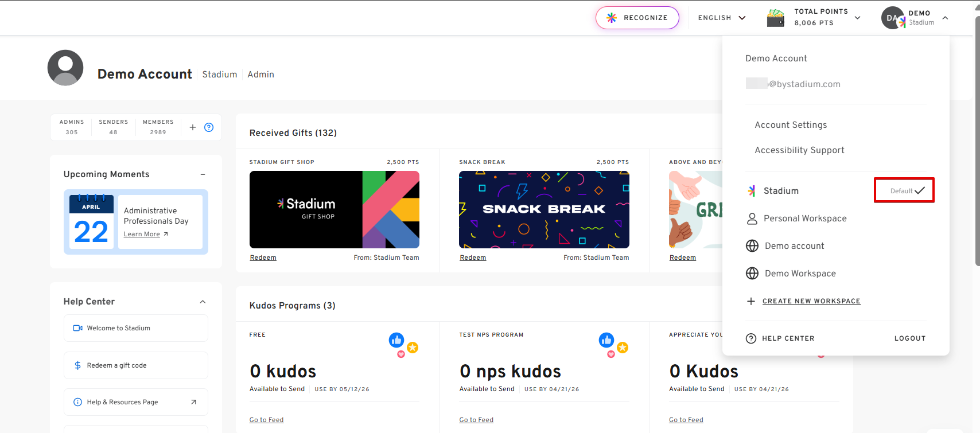The height and width of the screenshot is (433, 980).
Task: Expand the Total Points dropdown
Action: 857,18
